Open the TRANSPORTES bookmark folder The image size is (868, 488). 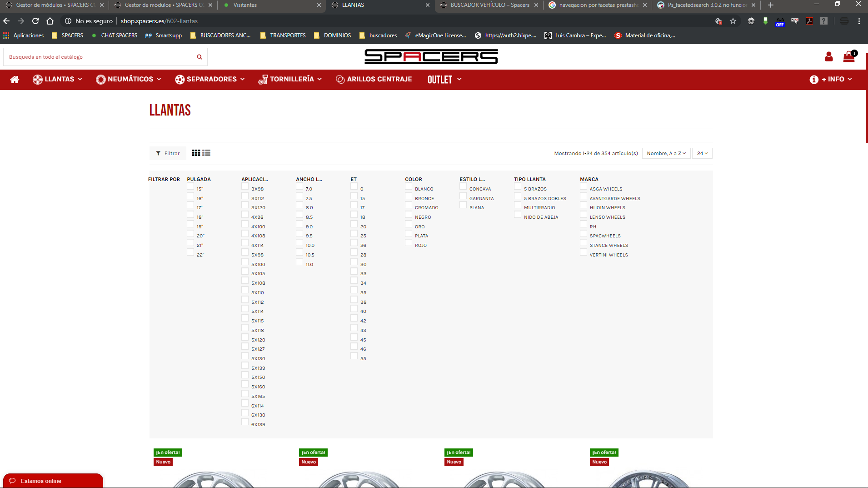coord(283,35)
